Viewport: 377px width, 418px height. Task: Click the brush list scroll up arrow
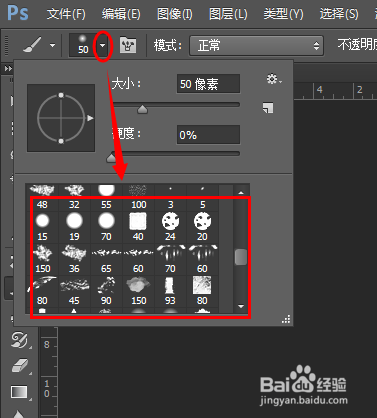(x=241, y=193)
